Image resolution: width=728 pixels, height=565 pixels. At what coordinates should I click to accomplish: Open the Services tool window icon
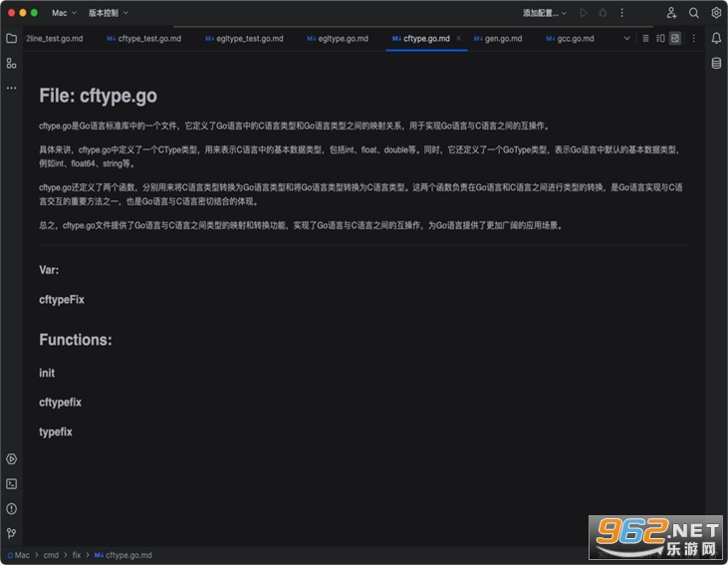coord(12,459)
